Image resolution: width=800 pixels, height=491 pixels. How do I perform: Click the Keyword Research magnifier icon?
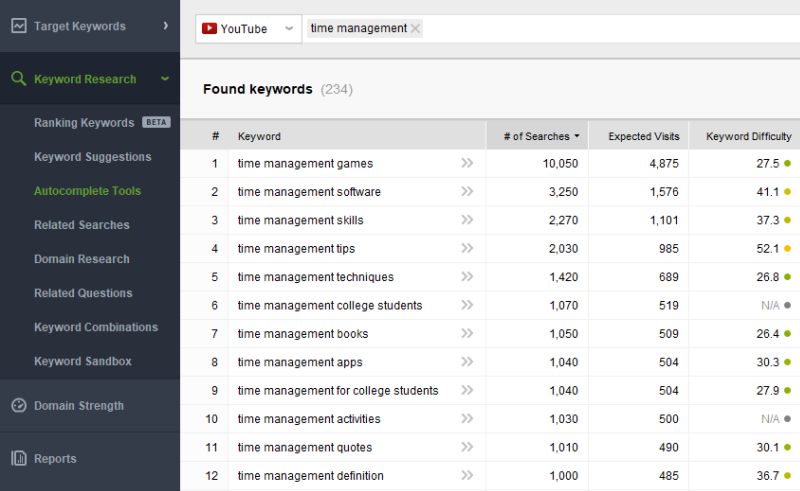pyautogui.click(x=18, y=79)
